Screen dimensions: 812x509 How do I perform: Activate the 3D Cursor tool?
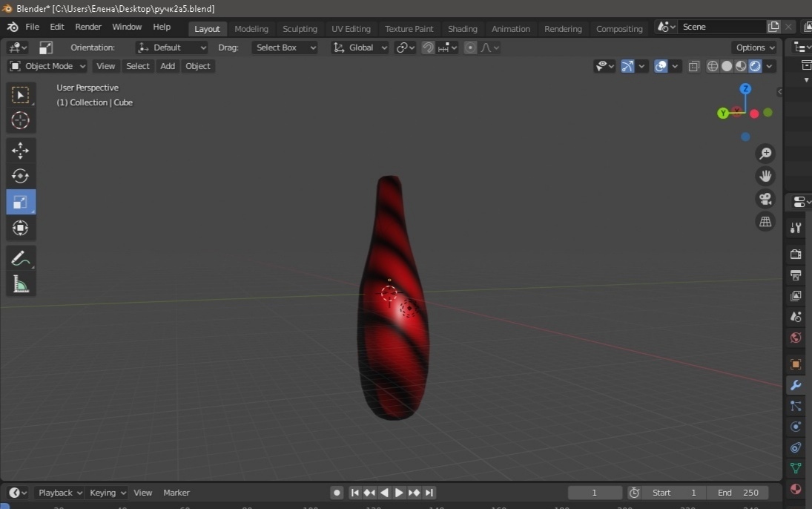tap(21, 121)
